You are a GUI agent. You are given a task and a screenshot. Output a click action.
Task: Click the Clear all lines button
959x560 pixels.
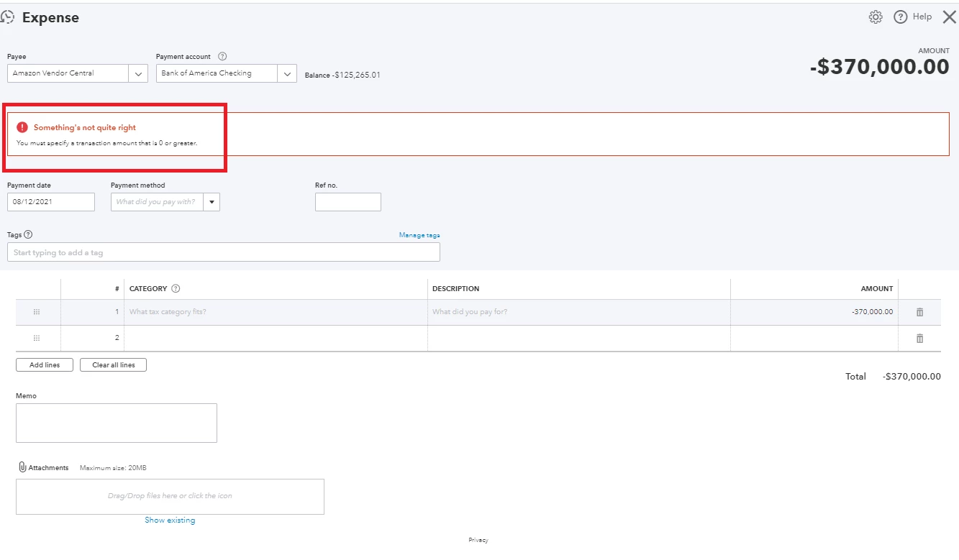tap(113, 365)
